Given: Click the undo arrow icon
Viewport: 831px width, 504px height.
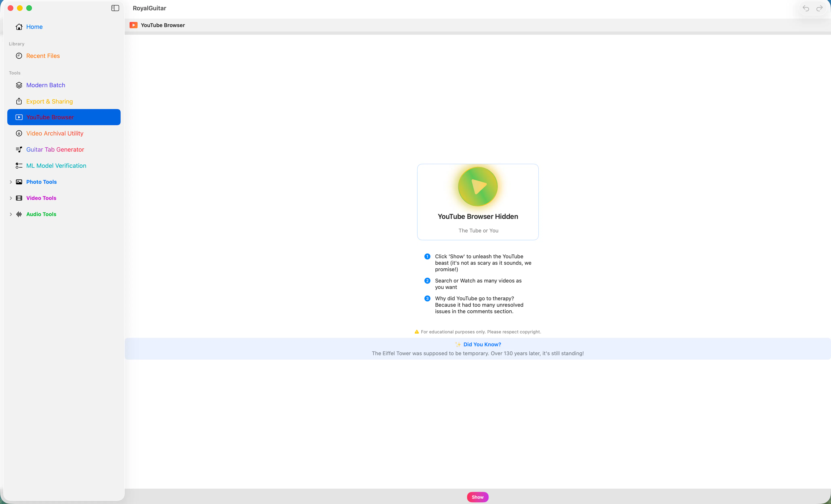Looking at the screenshot, I should point(806,8).
